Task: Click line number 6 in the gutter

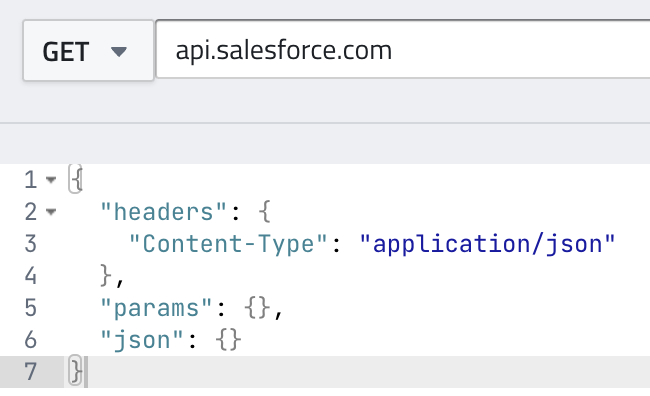Action: [x=31, y=340]
